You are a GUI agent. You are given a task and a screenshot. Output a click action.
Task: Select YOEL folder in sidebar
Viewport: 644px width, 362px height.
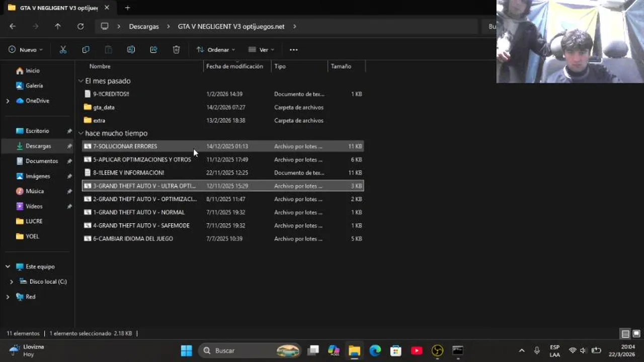tap(32, 236)
